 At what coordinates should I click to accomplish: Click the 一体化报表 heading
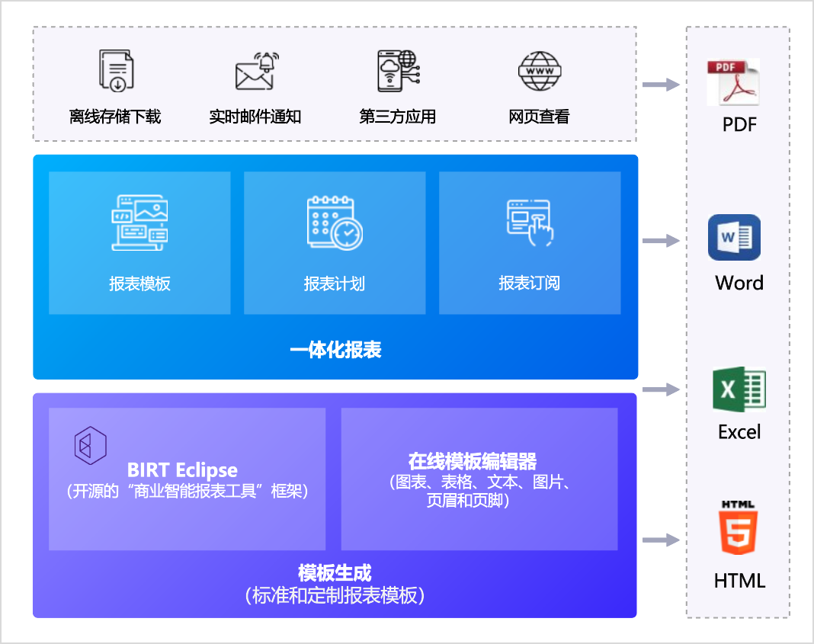click(x=335, y=351)
